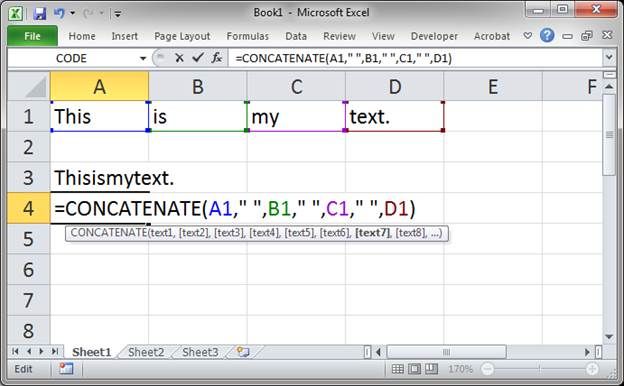
Task: Select column E header
Action: click(x=493, y=86)
